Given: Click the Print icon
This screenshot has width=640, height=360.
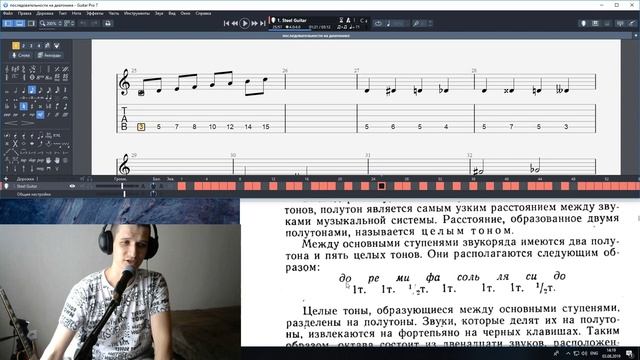Looking at the screenshot, I should [108, 23].
